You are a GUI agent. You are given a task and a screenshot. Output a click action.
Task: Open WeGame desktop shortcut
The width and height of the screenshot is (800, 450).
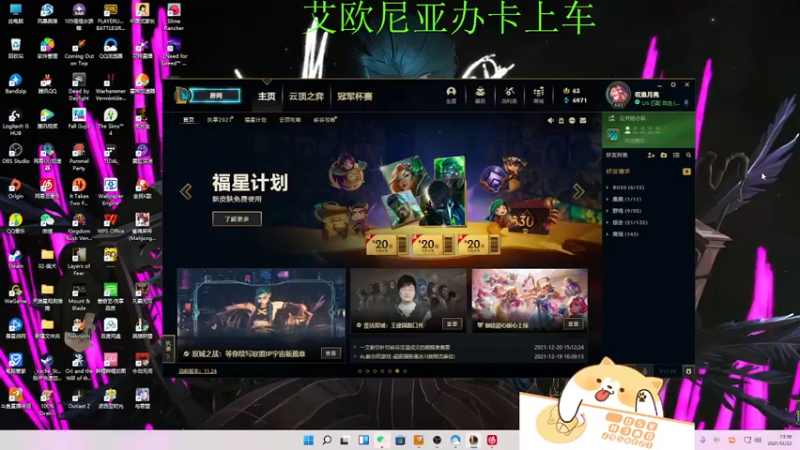16,293
